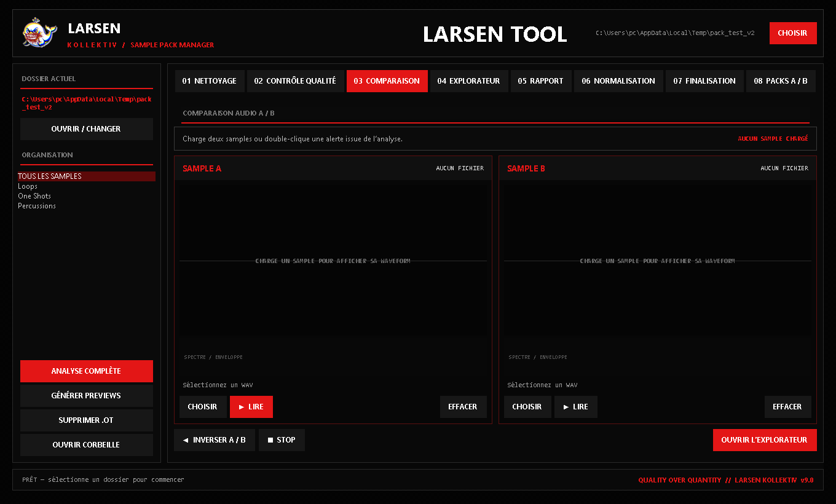
Task: Click the AUCUN SAMPLE CHARGÉ status text
Action: point(773,139)
